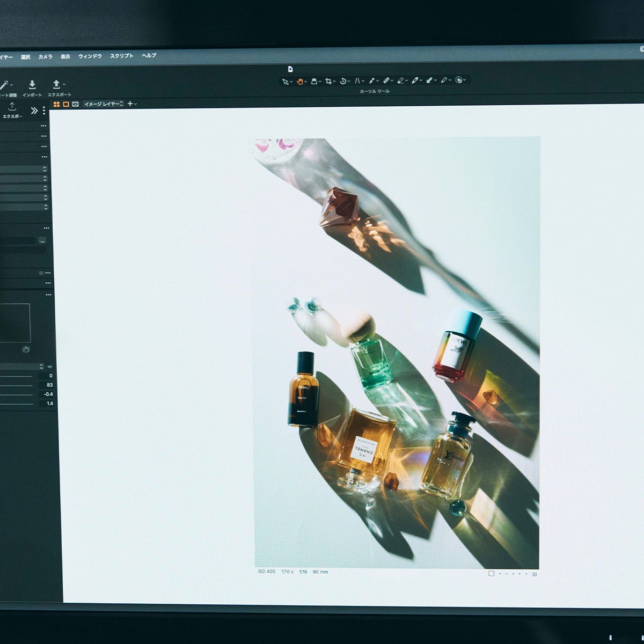This screenshot has width=644, height=644.
Task: Toggle the single image view icon
Action: tap(66, 104)
